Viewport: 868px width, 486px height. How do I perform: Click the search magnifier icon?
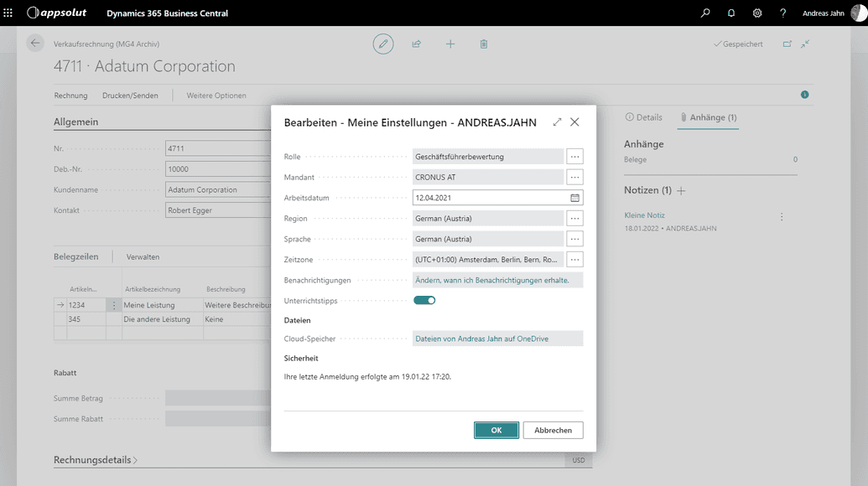click(705, 13)
